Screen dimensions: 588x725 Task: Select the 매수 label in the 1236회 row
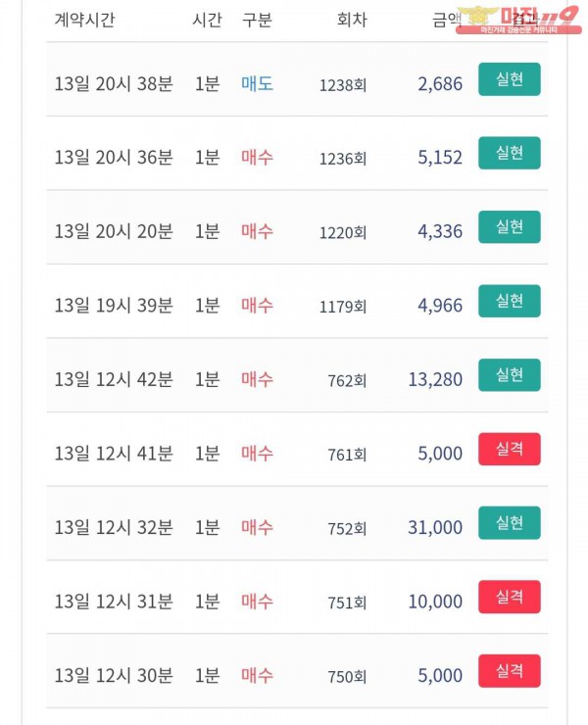[x=257, y=158]
